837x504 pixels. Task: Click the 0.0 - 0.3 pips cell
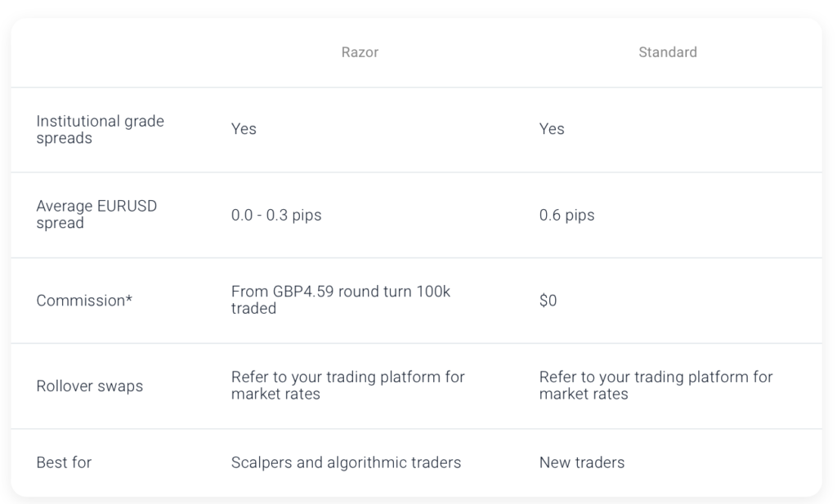click(276, 215)
